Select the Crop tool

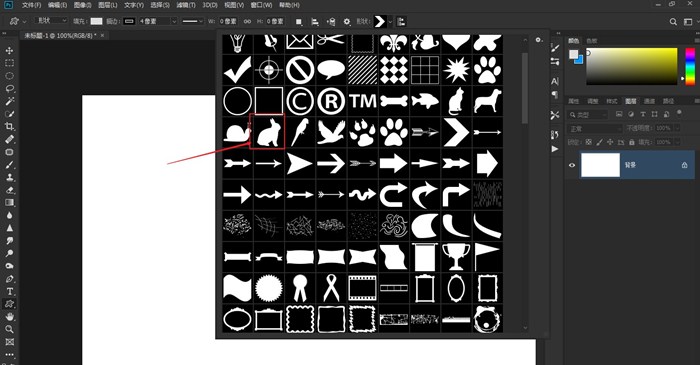pos(9,127)
